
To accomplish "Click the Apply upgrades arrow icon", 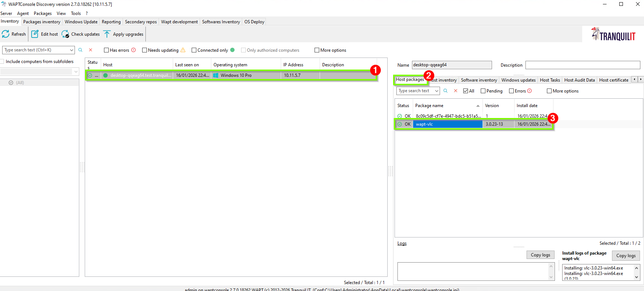I will (107, 34).
